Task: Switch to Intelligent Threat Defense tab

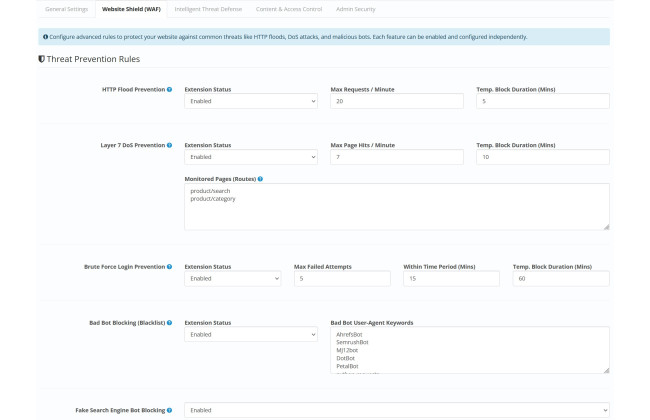Action: 208,9
